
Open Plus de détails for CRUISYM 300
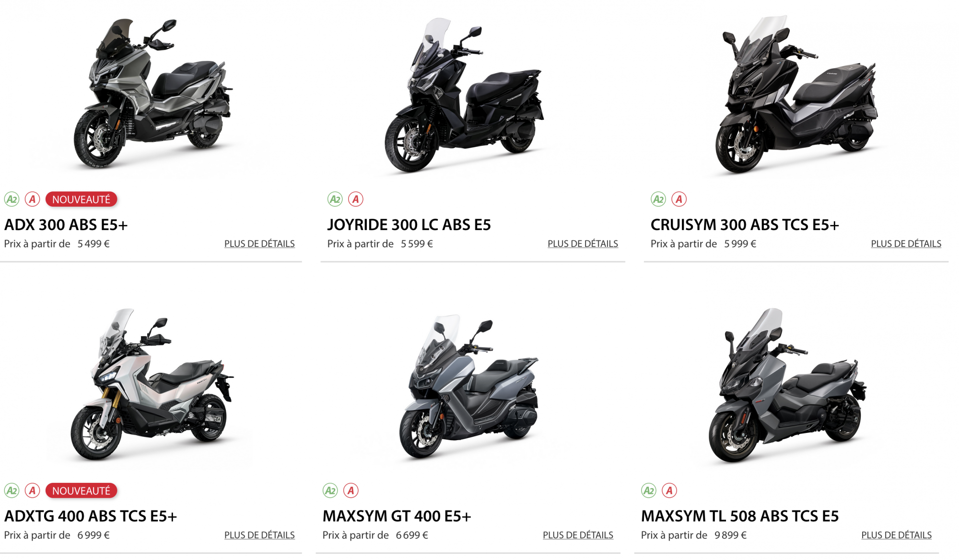pos(906,244)
